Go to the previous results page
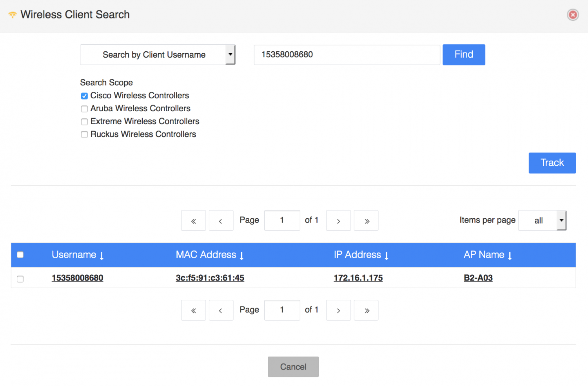This screenshot has height=386, width=588. 221,220
